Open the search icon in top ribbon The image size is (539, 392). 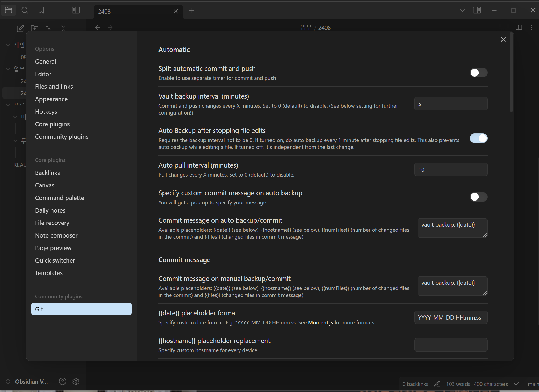coord(25,10)
